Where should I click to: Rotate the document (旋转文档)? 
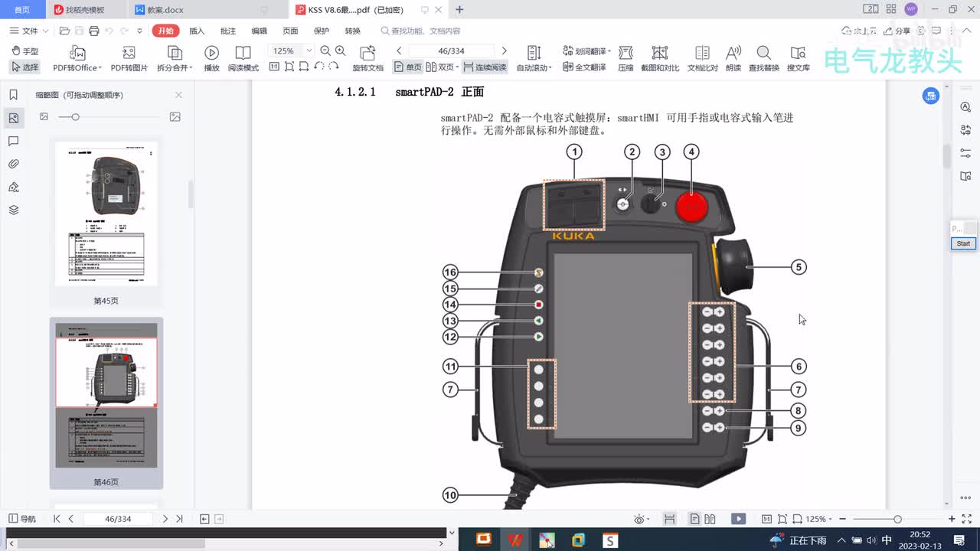pos(367,59)
